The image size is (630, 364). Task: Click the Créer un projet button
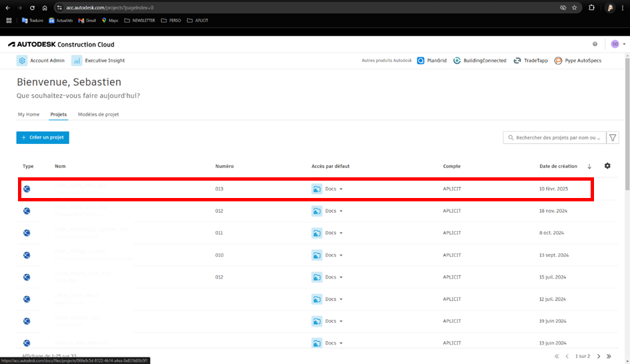[x=43, y=137]
